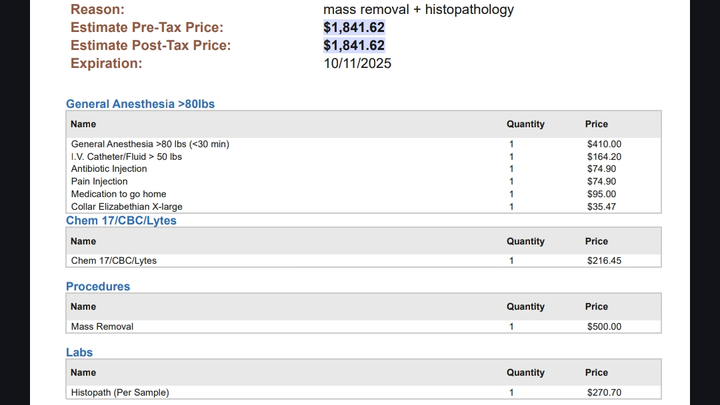Click the $270.70 Histopath price
Image resolution: width=720 pixels, height=405 pixels.
[604, 392]
